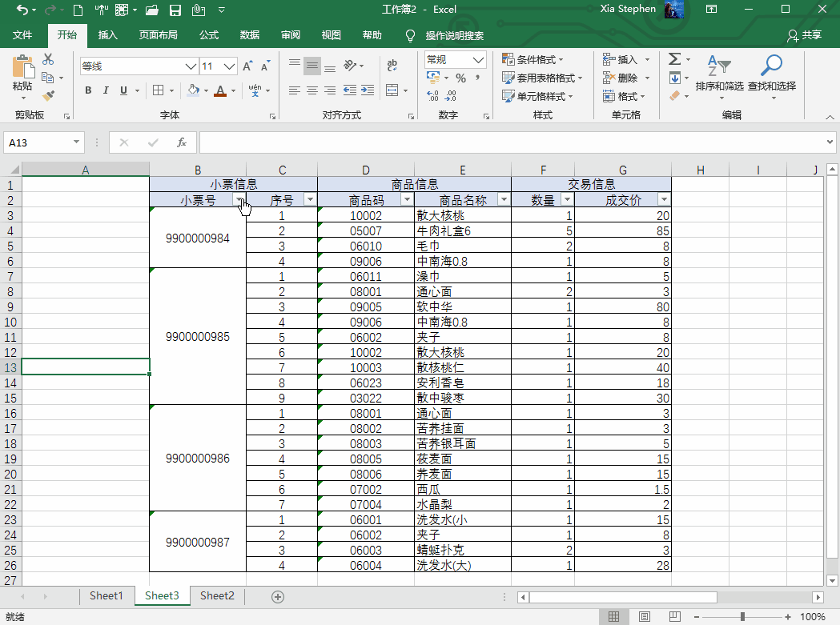The width and height of the screenshot is (840, 625).
Task: Add a new sheet with plus icon
Action: [278, 597]
